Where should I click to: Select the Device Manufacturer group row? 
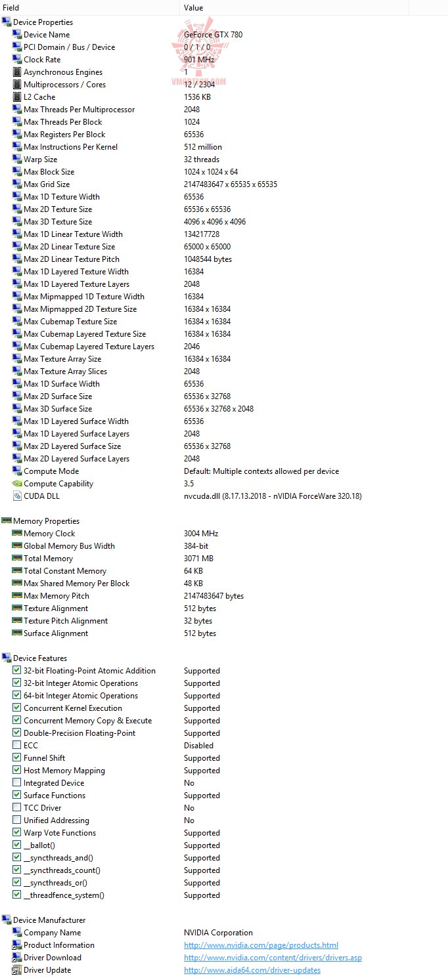click(x=224, y=920)
